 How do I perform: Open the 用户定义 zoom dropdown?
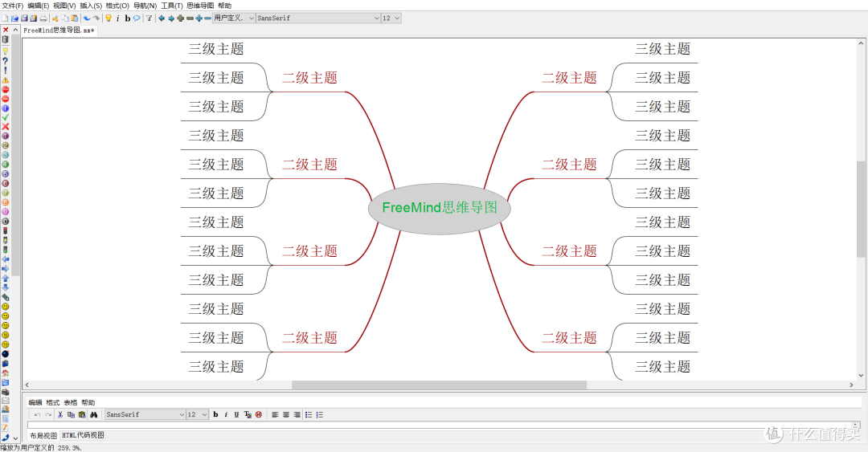(x=234, y=18)
